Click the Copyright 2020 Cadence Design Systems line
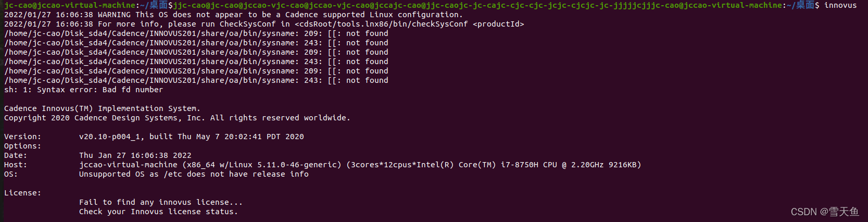The width and height of the screenshot is (868, 222). 177,118
